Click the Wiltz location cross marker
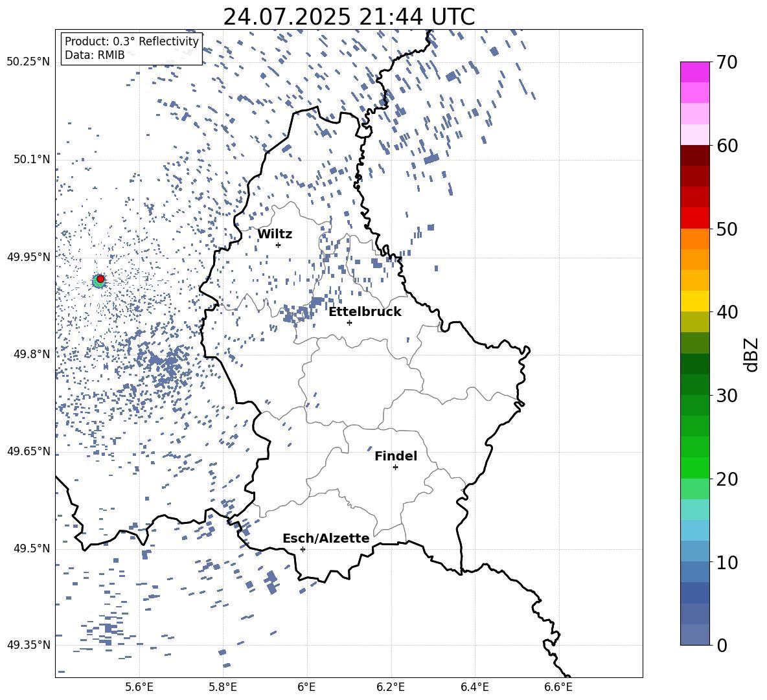This screenshot has height=700, width=767. click(x=279, y=245)
